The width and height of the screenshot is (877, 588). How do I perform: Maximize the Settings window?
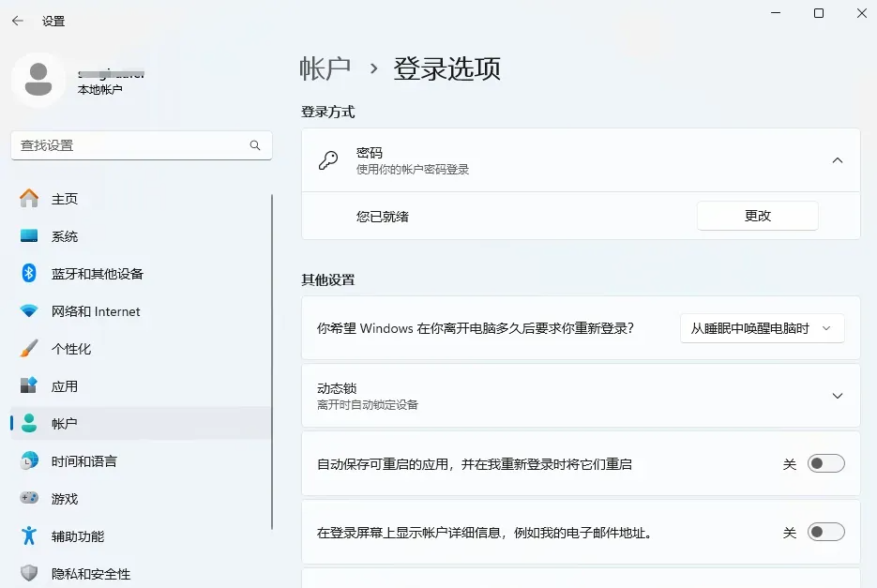point(819,13)
